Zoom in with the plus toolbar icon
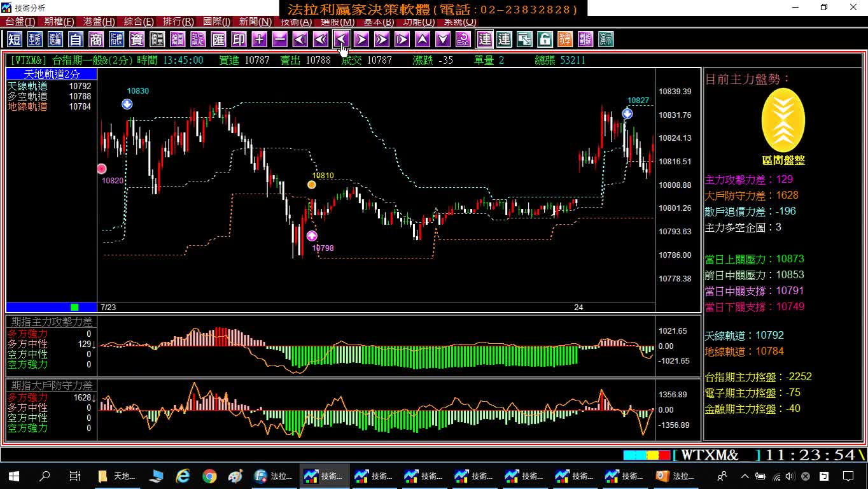Image resolution: width=868 pixels, height=489 pixels. click(259, 39)
